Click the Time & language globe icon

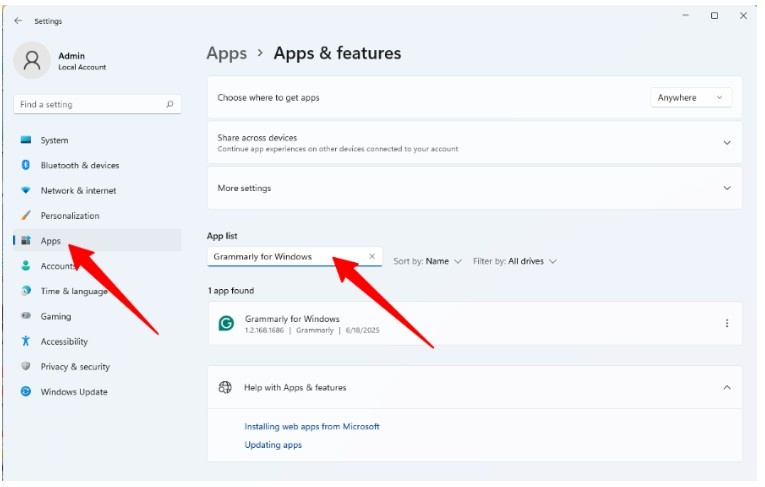tap(26, 291)
